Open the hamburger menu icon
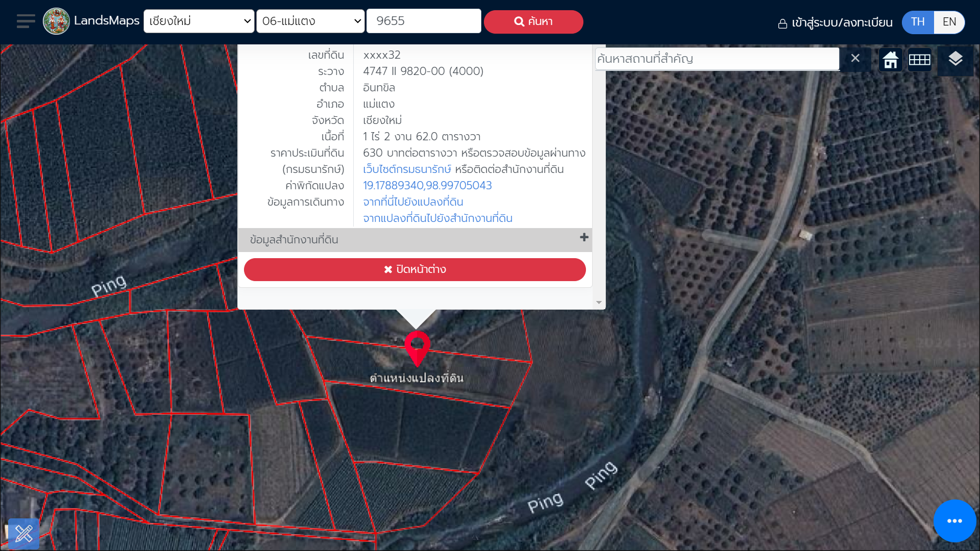 (26, 21)
